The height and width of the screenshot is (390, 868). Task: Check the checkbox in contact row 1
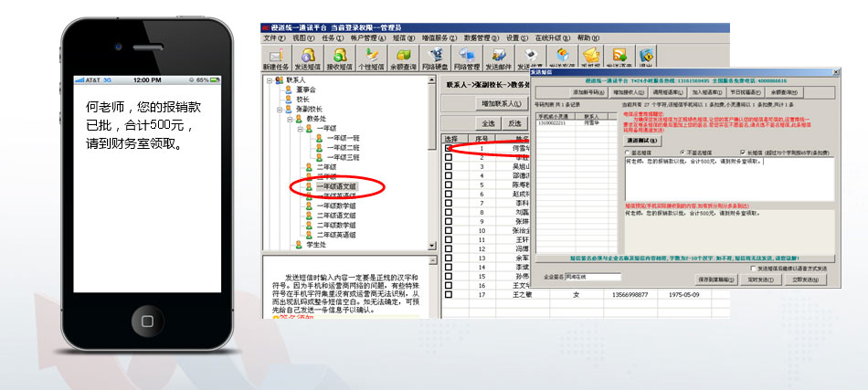448,148
